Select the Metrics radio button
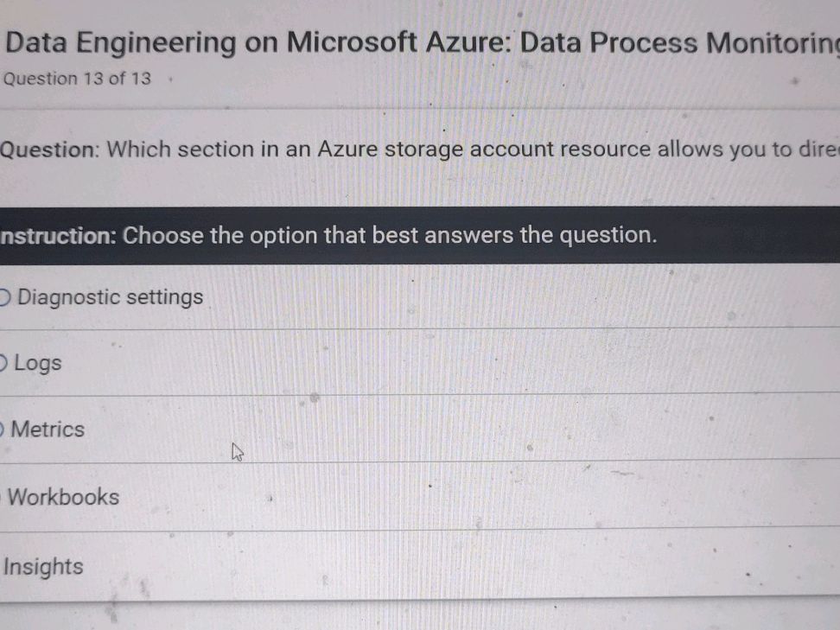The height and width of the screenshot is (630, 840). (3, 430)
